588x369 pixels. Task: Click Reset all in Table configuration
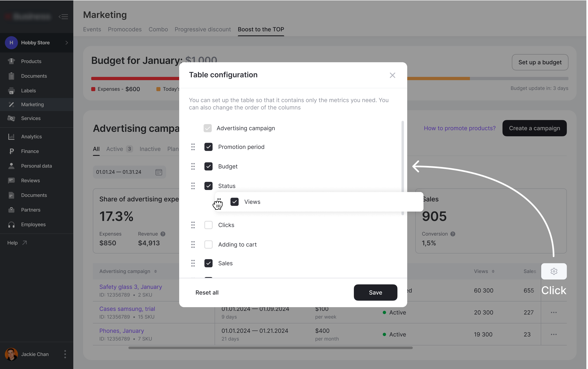coord(207,293)
